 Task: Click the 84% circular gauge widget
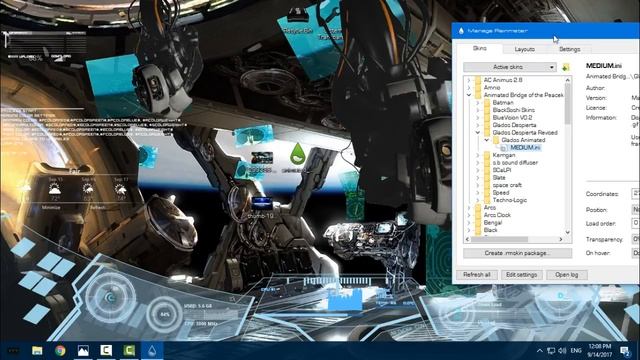pyautogui.click(x=165, y=314)
